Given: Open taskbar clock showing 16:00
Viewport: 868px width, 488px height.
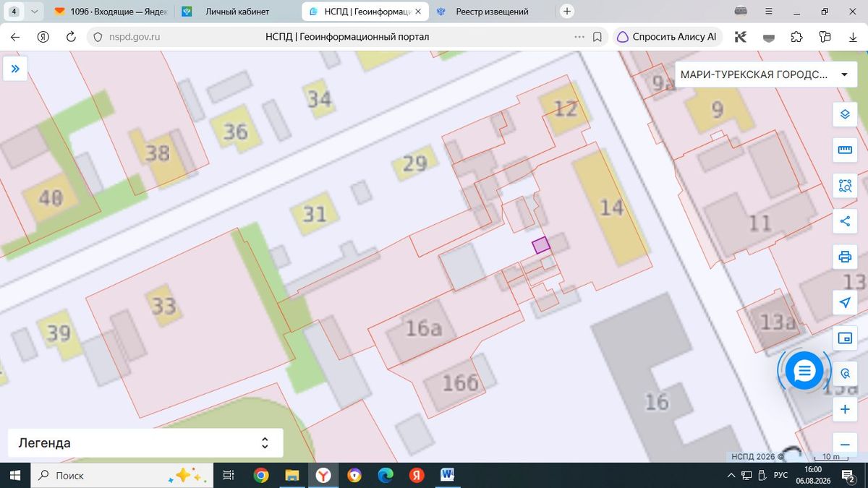Looking at the screenshot, I should click(x=813, y=475).
